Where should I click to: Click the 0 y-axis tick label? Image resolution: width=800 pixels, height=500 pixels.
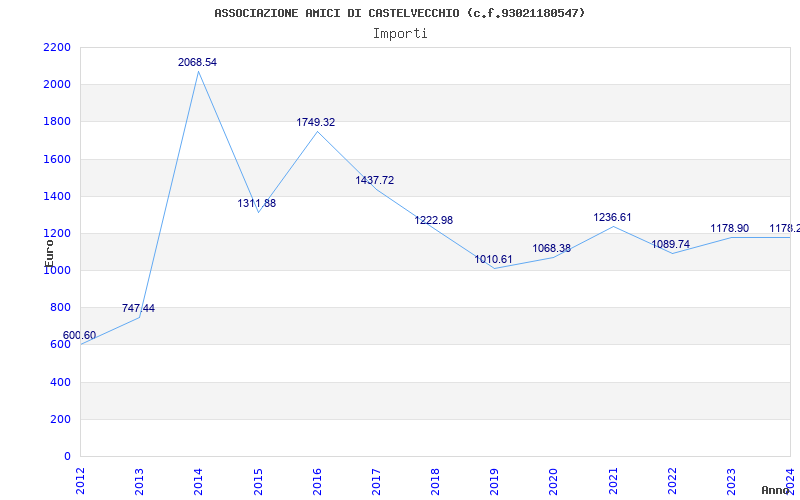[x=68, y=457]
